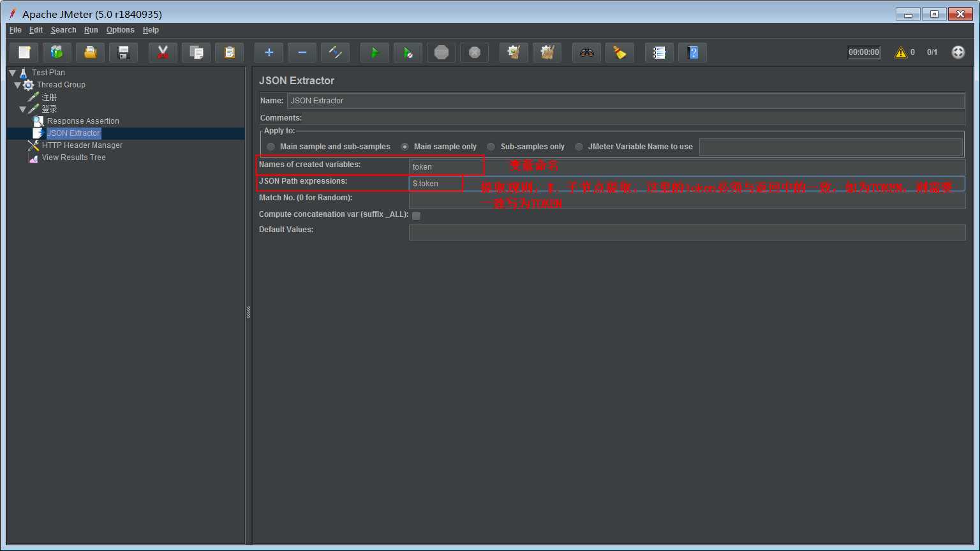Click the remote engine status icon

[x=958, y=52]
